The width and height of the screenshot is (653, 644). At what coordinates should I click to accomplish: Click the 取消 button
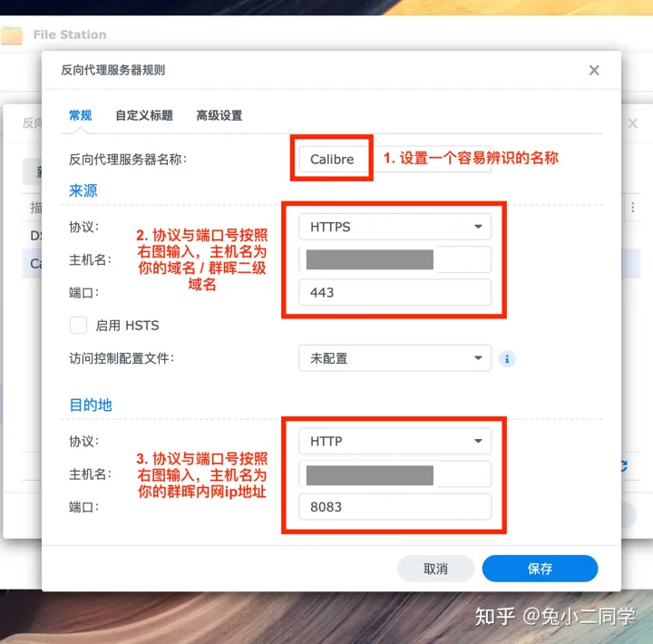pyautogui.click(x=435, y=569)
